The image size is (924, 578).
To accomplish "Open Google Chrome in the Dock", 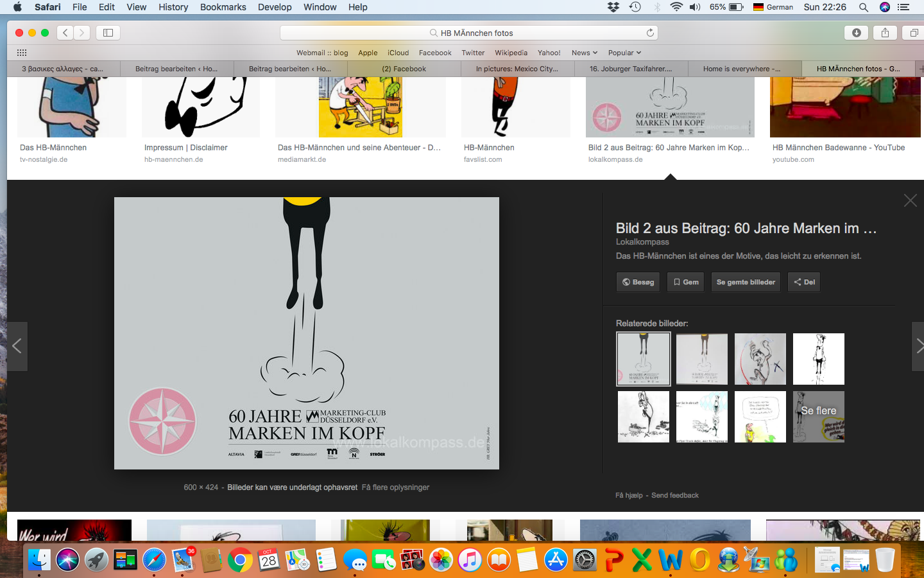I will click(x=240, y=560).
